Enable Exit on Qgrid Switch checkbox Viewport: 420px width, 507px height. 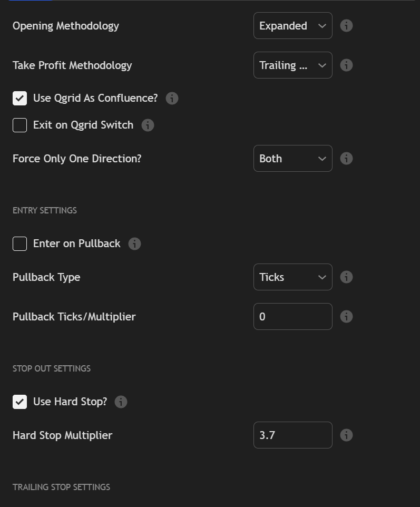point(20,125)
